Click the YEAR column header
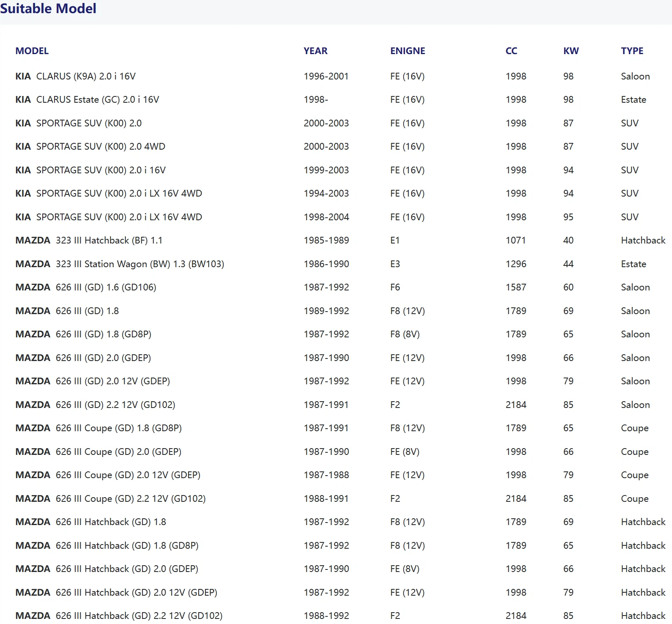Screen dimensions: 672x624 (x=316, y=51)
